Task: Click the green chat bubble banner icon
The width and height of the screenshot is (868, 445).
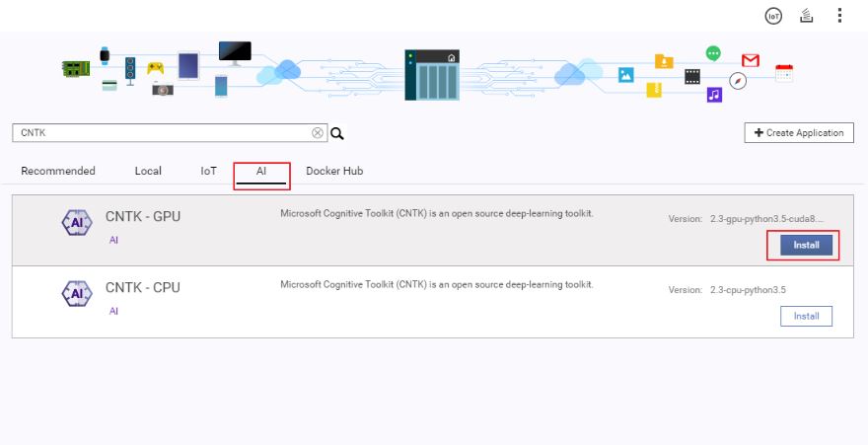Action: coord(713,53)
